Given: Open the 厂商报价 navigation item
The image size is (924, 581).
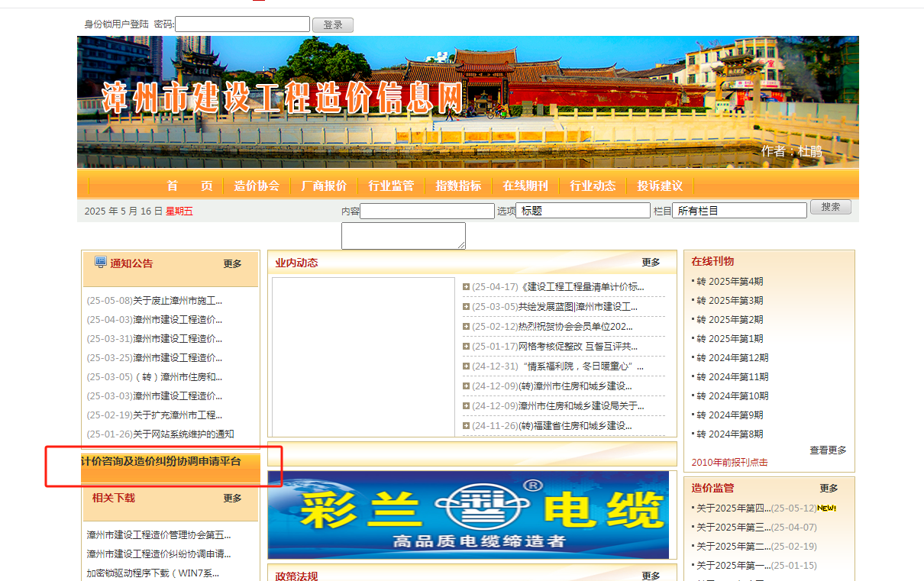Looking at the screenshot, I should coord(324,186).
